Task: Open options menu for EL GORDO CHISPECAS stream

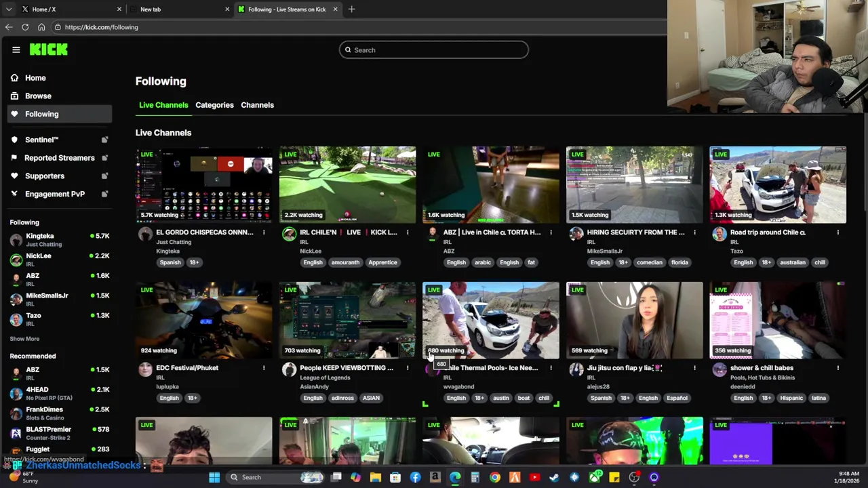Action: pos(264,232)
